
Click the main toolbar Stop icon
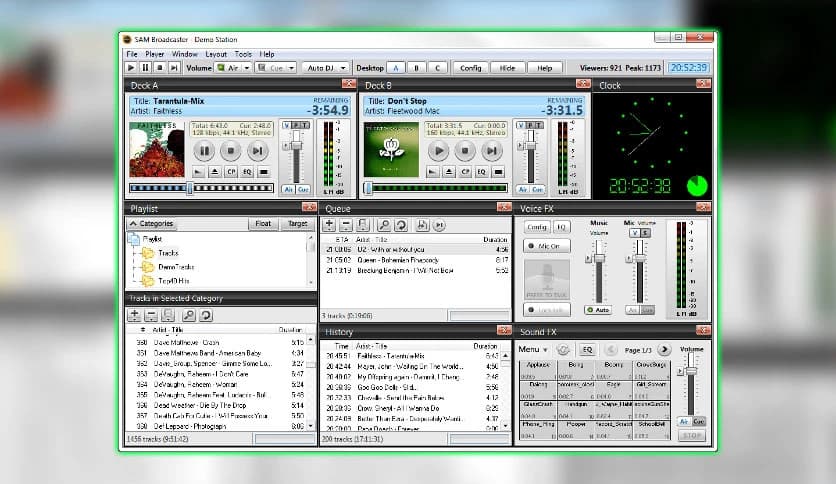[x=159, y=68]
